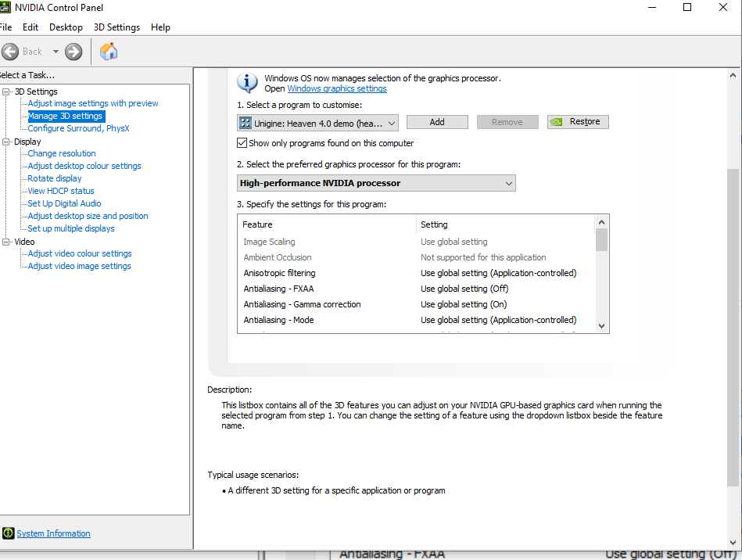Click the NVIDIA Control Panel title icon
Viewport: 742px width, 560px height.
[5, 8]
